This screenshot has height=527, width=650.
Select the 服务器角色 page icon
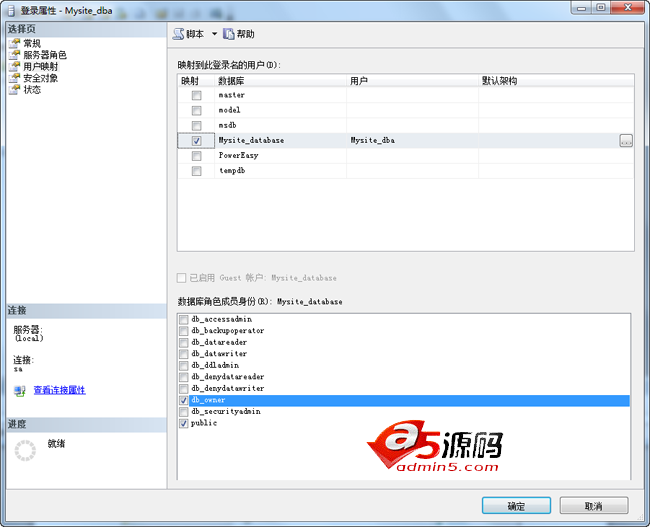[x=15, y=55]
